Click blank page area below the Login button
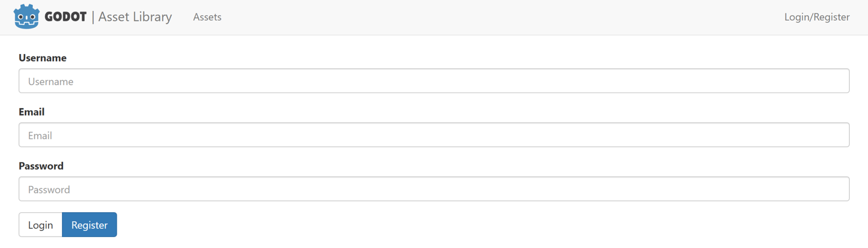The width and height of the screenshot is (868, 248). pos(40,243)
